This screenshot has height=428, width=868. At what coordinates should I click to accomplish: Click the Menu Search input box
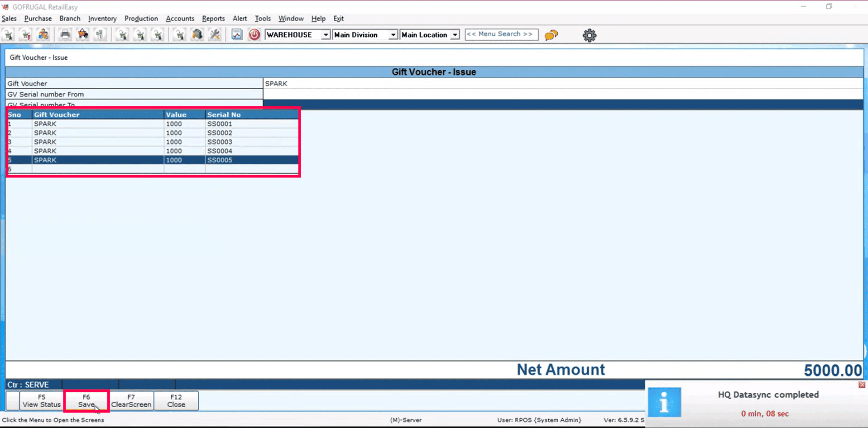coord(501,34)
